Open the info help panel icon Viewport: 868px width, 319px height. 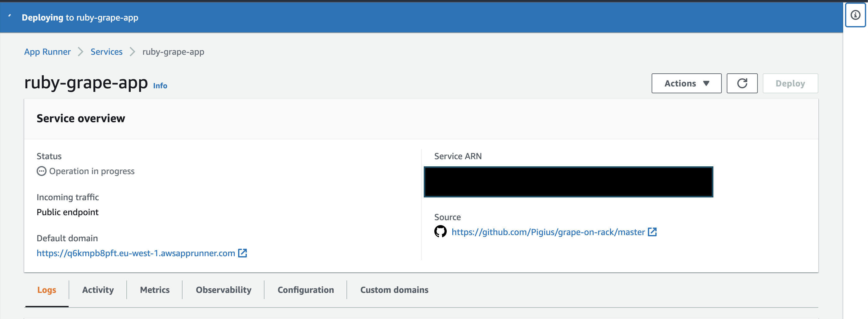(855, 15)
